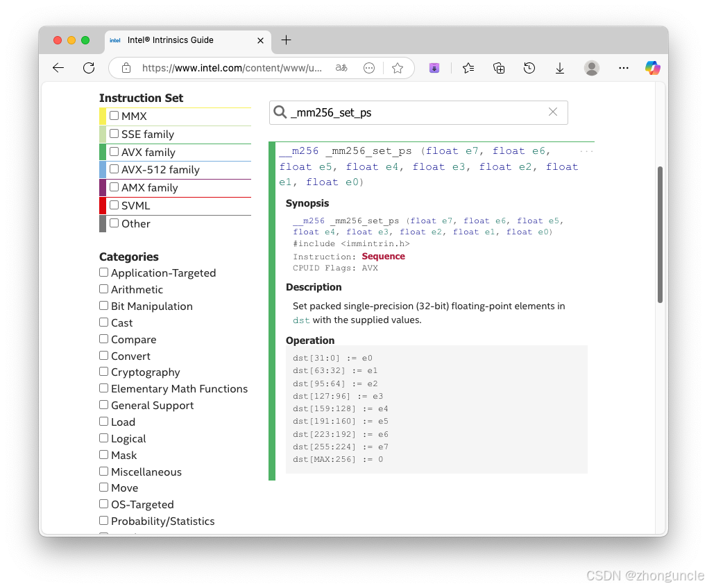Add the page to favorites with star icon
Viewport: 707px width, 588px height.
point(397,68)
